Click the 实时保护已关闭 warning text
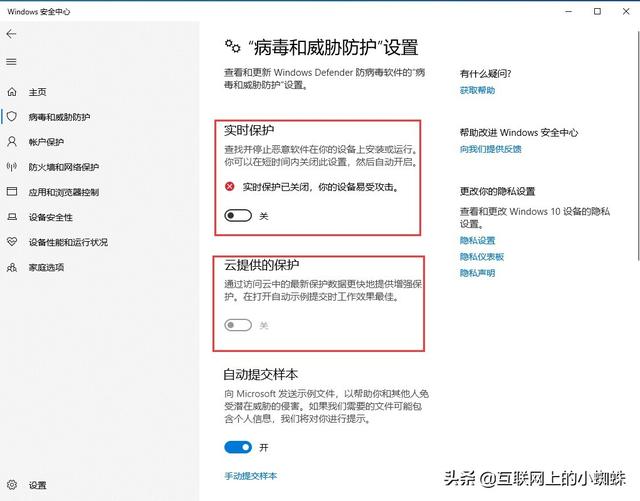640x501 pixels. tap(321, 187)
